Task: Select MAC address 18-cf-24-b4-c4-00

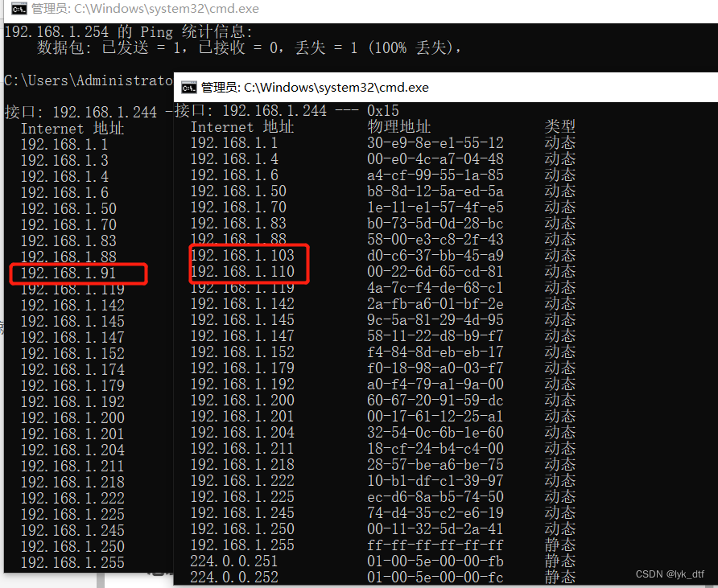Action: (x=435, y=448)
